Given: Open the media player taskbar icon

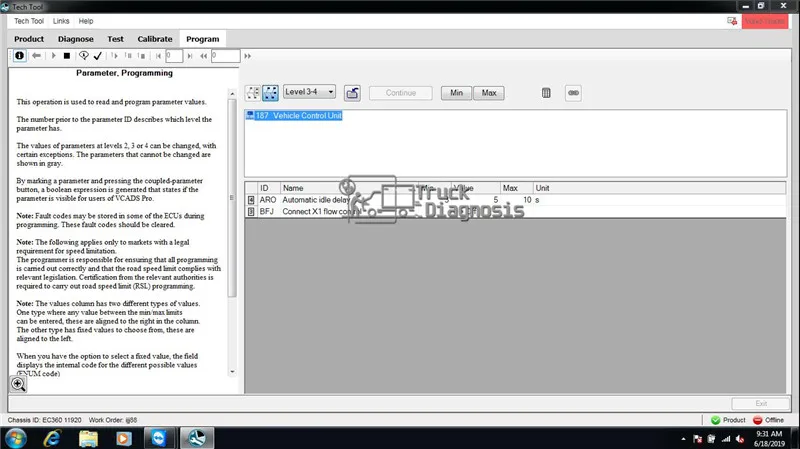Looking at the screenshot, I should click(x=123, y=438).
